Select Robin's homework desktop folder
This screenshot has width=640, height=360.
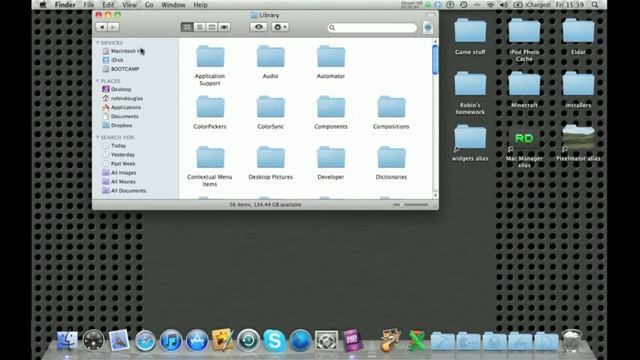[470, 84]
